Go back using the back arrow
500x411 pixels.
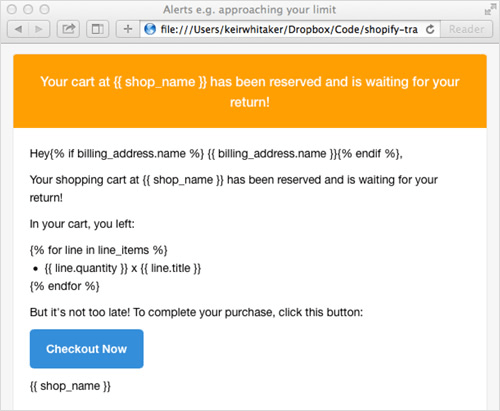[x=18, y=29]
